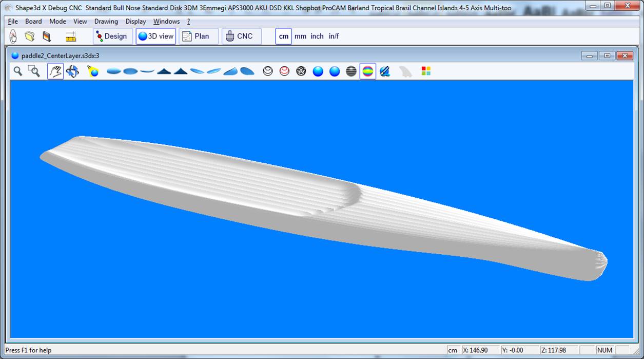The image size is (644, 359).
Task: Switch to Design mode
Action: pyautogui.click(x=112, y=36)
